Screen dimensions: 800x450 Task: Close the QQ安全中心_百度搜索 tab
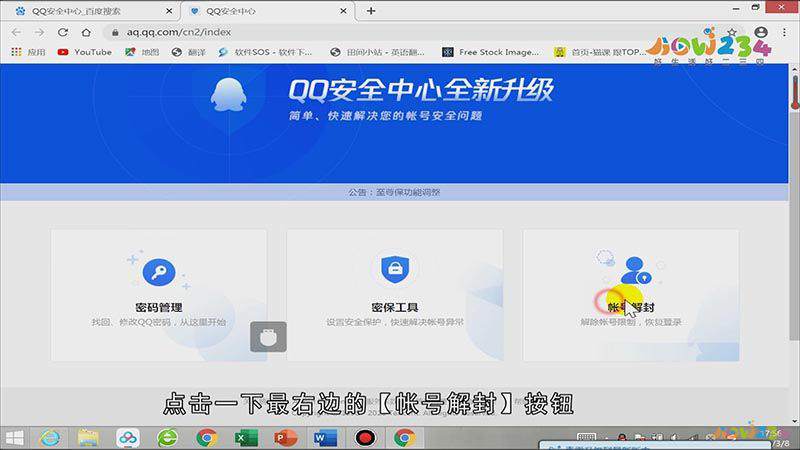pos(169,11)
